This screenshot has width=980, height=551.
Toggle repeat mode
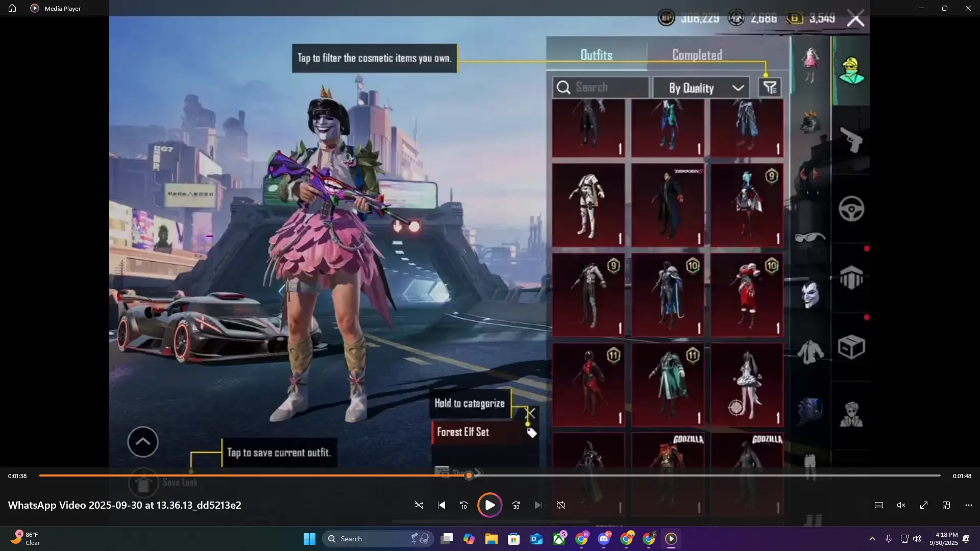561,505
